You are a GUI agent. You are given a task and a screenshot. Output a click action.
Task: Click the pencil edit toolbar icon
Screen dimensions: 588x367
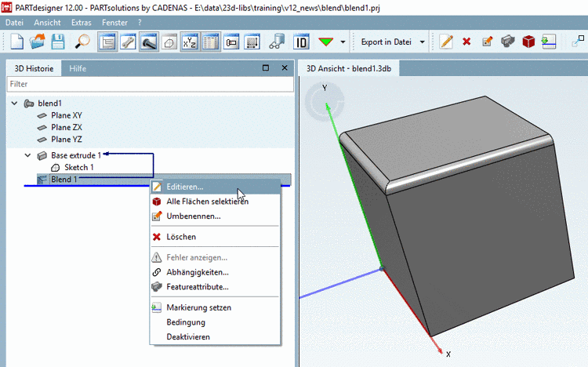pos(446,42)
